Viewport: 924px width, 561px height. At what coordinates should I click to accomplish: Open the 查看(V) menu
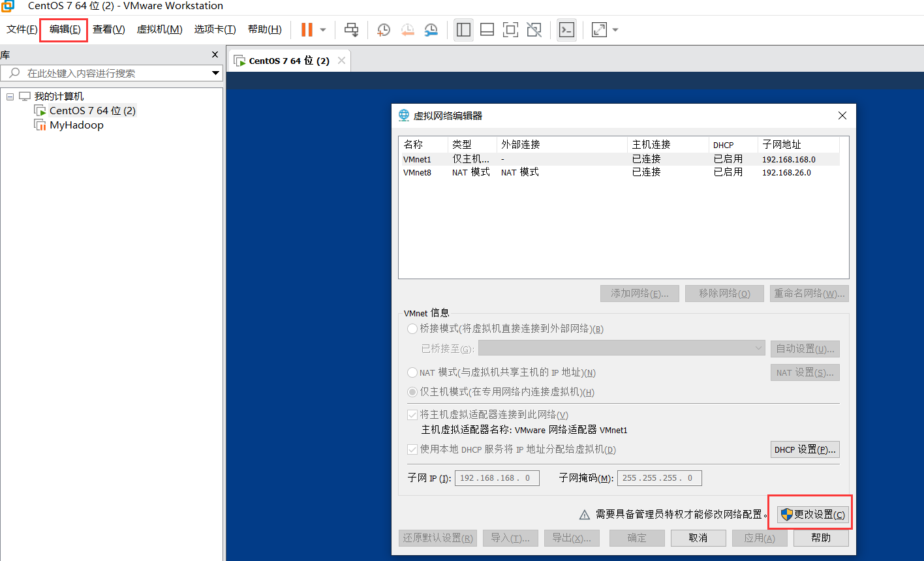[x=108, y=29]
